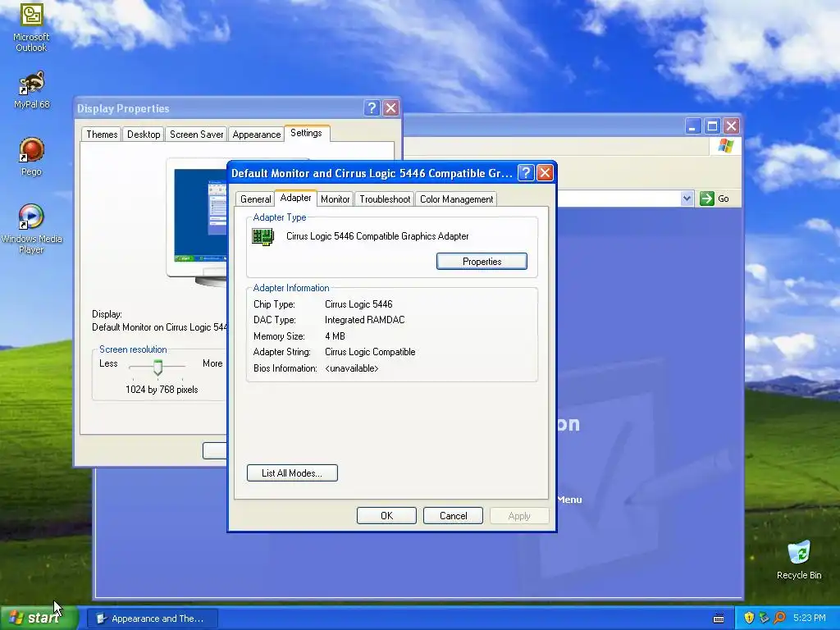Open the Start menu

click(x=39, y=618)
